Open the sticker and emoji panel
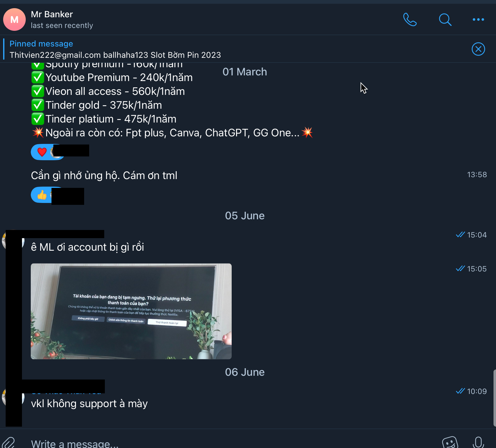Image resolution: width=496 pixels, height=448 pixels. (x=450, y=442)
